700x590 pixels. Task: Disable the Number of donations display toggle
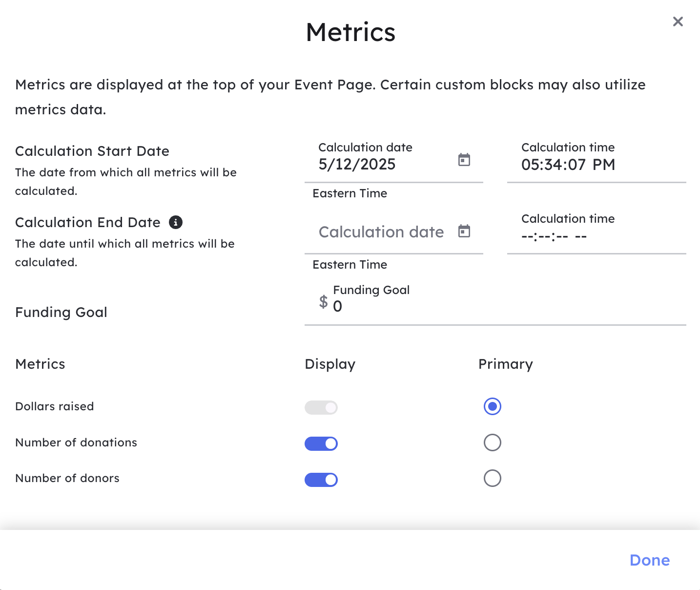pyautogui.click(x=321, y=443)
